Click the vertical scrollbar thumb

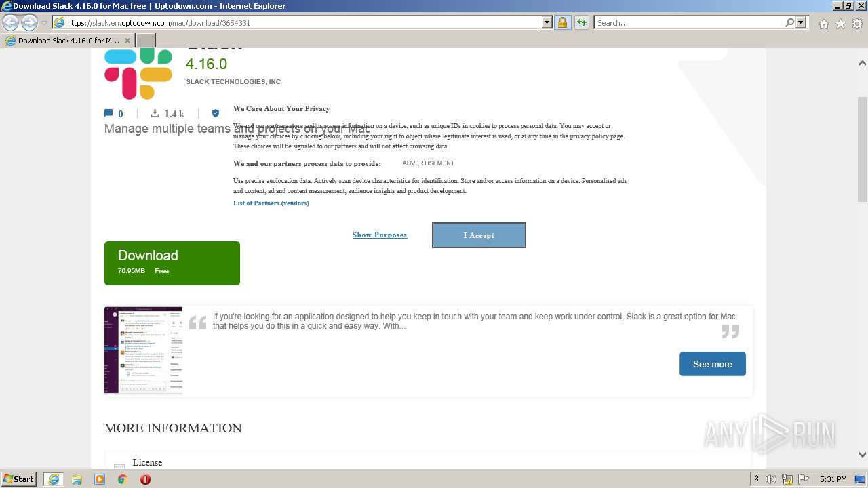point(863,149)
